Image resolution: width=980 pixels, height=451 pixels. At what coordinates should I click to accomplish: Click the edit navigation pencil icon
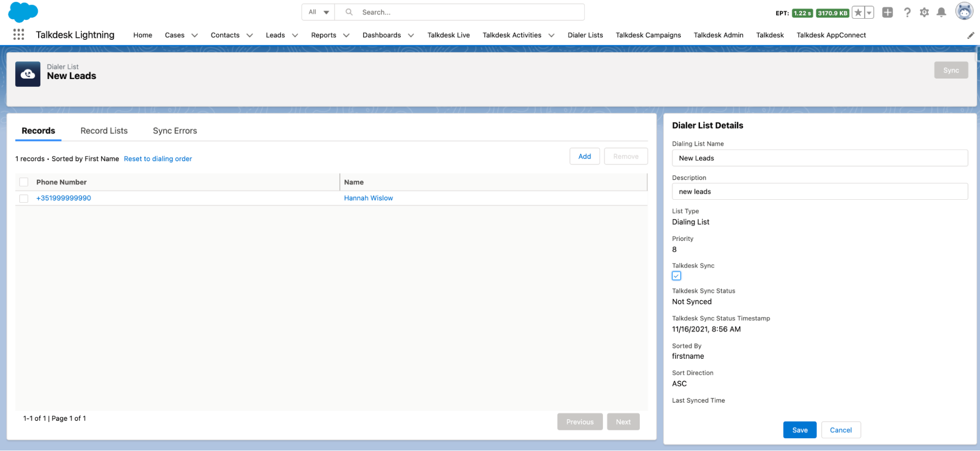(970, 35)
